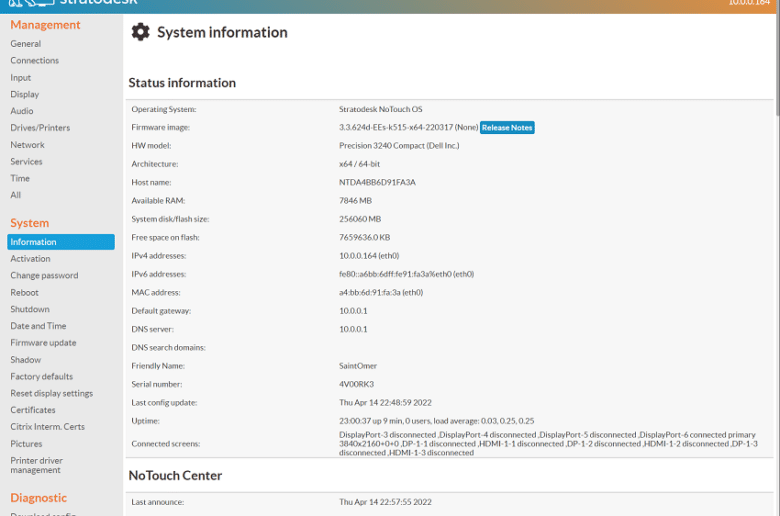The width and height of the screenshot is (780, 516).
Task: Open Date and Time settings
Action: (x=38, y=326)
